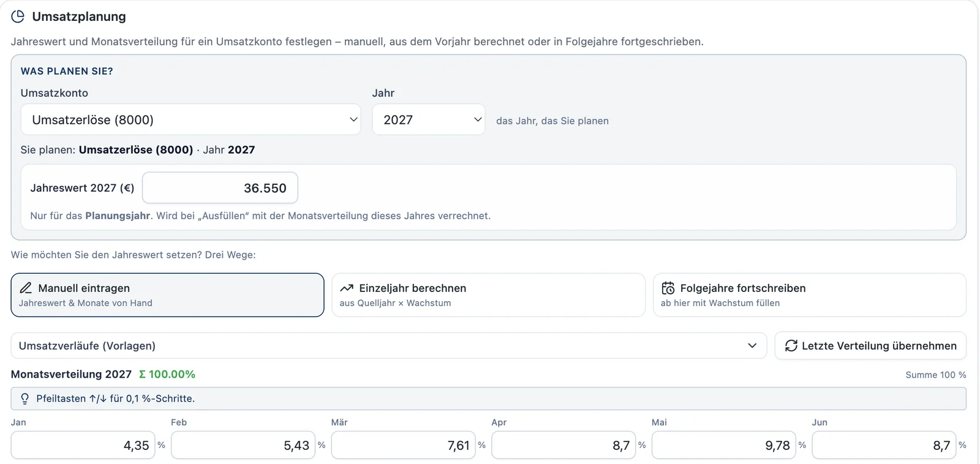This screenshot has height=464, width=980.
Task: Click the Feb percentage field 5,43
Action: tap(243, 445)
